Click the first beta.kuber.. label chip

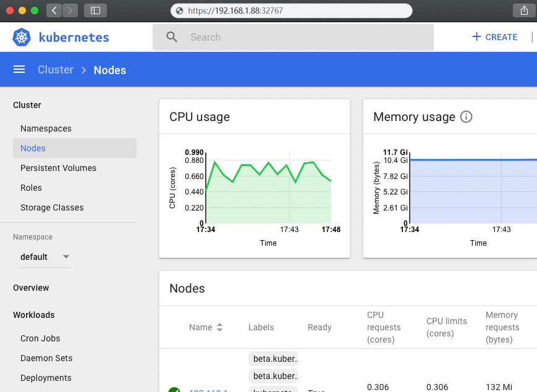273,359
